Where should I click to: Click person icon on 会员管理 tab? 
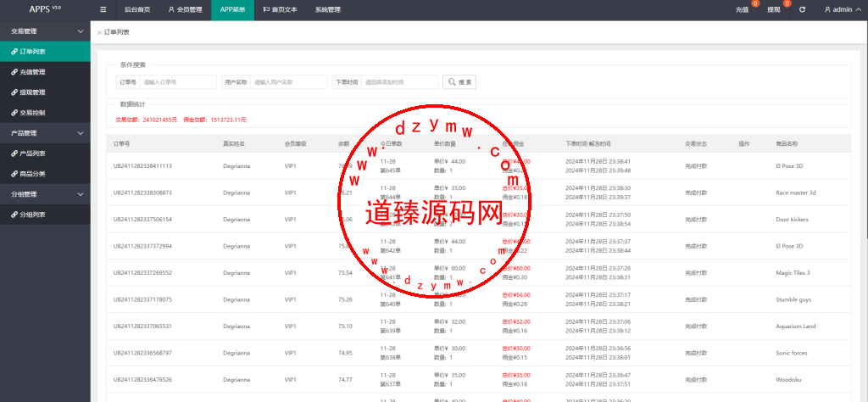[x=171, y=9]
